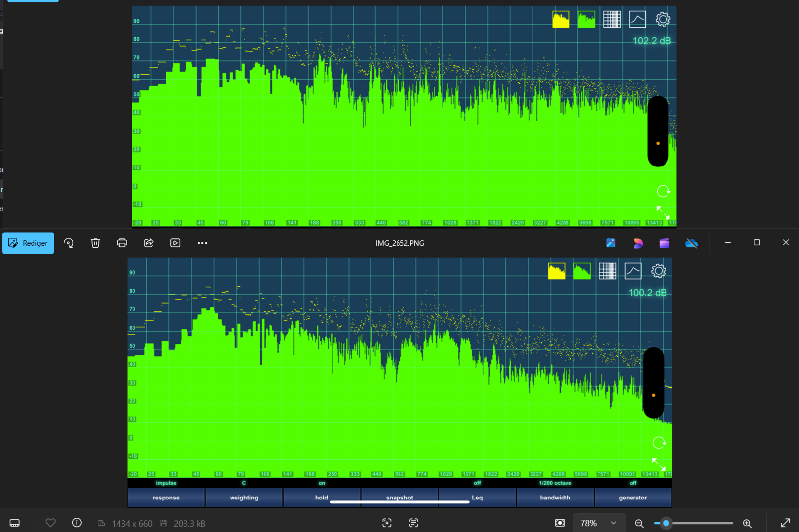Zoom in with the plus magnifier icon
This screenshot has width=799, height=532.
(747, 523)
